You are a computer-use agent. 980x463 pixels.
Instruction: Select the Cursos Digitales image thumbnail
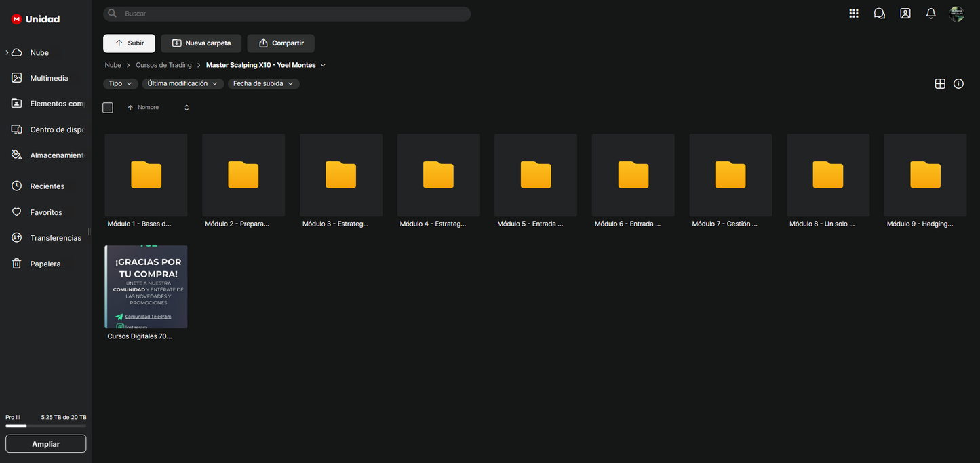click(146, 287)
